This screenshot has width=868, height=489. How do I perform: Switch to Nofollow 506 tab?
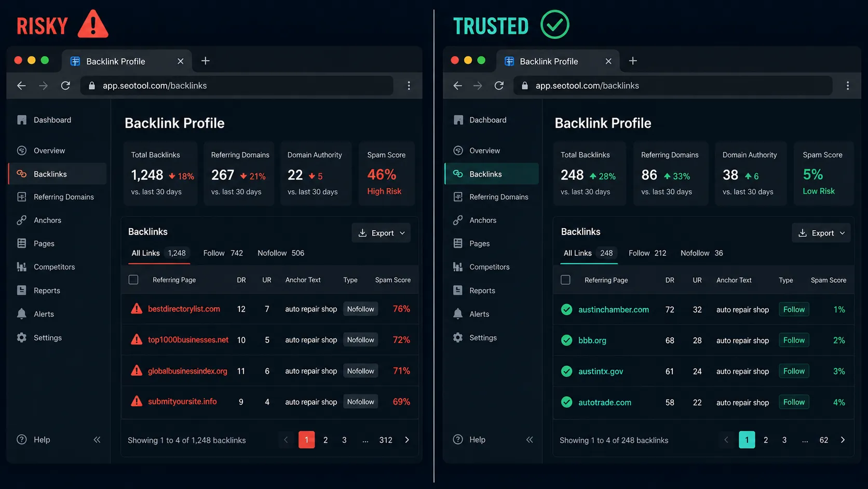pyautogui.click(x=281, y=253)
